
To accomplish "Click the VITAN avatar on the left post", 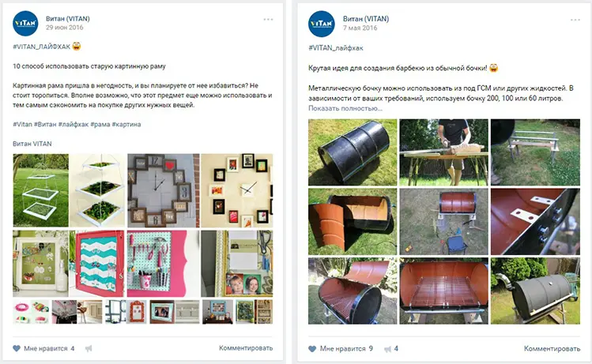I will coord(25,24).
